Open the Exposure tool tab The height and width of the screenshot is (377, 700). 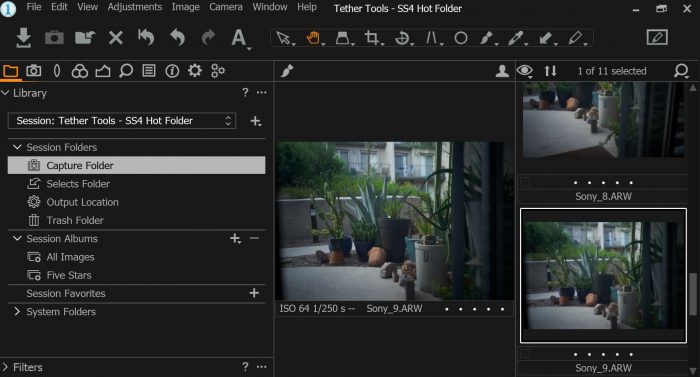pyautogui.click(x=103, y=71)
